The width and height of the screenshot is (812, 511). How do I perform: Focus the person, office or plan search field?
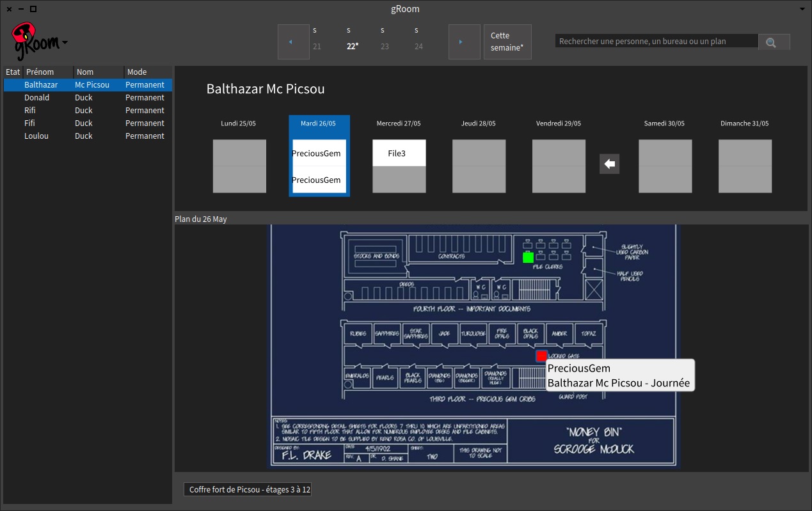click(x=657, y=42)
